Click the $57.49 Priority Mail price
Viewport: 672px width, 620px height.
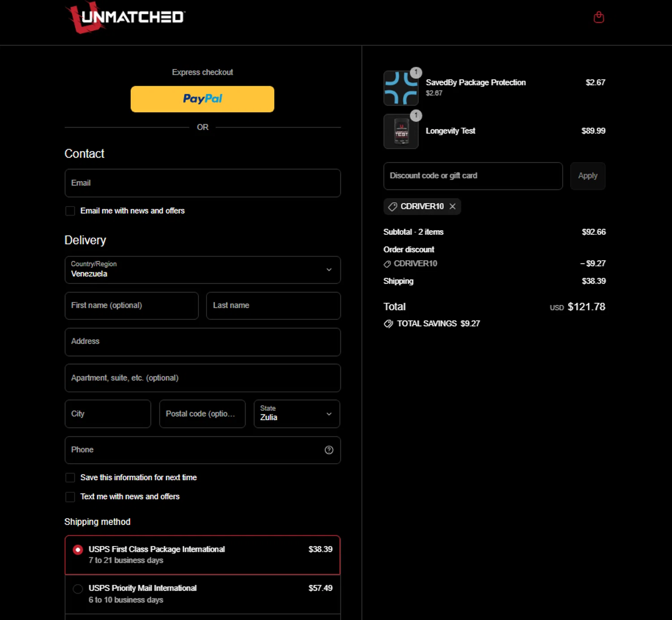(320, 588)
